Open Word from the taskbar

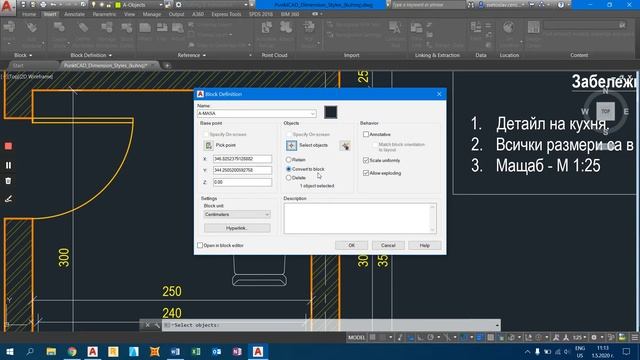tap(175, 351)
